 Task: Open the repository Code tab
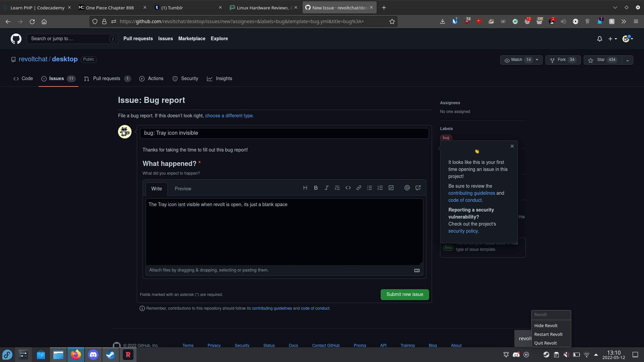[23, 78]
